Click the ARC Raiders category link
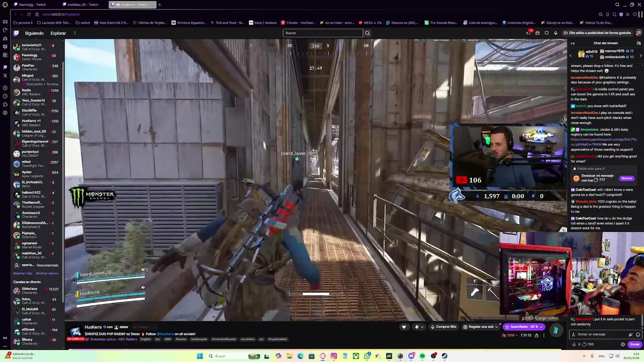 pos(128,339)
